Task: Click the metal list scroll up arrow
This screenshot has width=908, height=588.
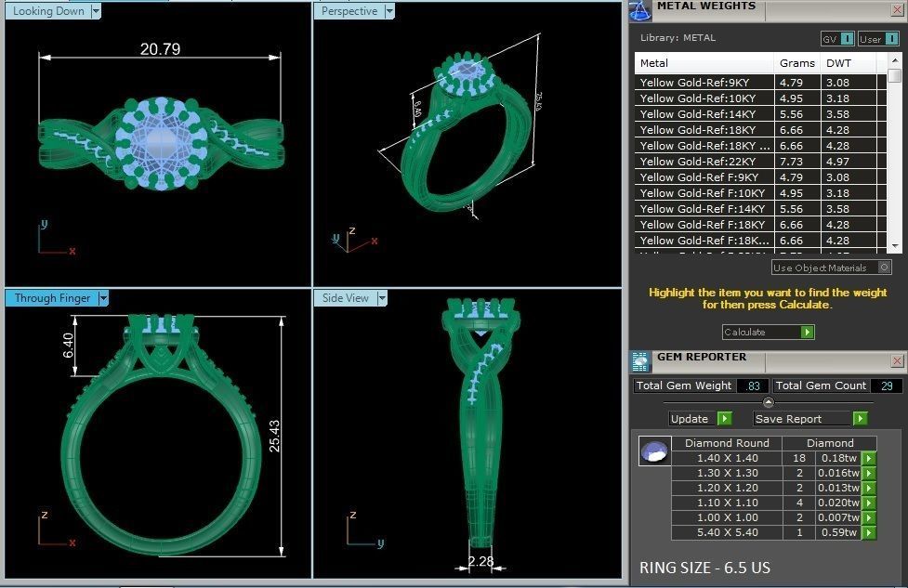Action: [x=895, y=60]
